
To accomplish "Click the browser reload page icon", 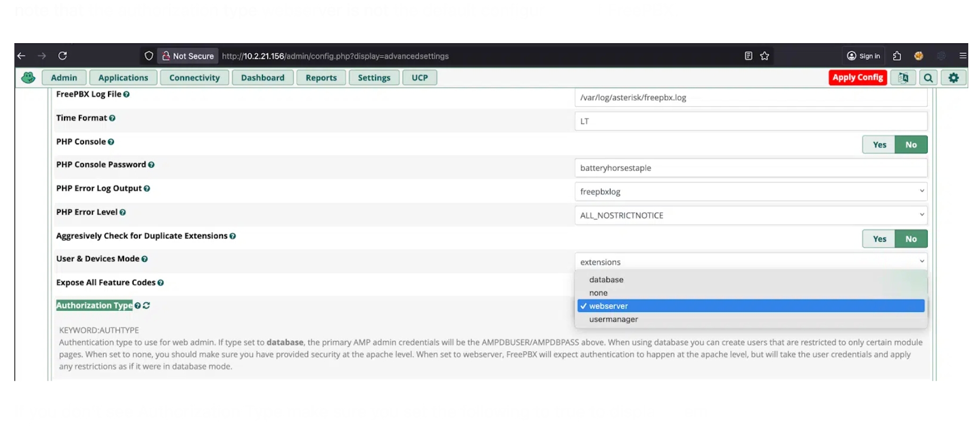I will [62, 56].
